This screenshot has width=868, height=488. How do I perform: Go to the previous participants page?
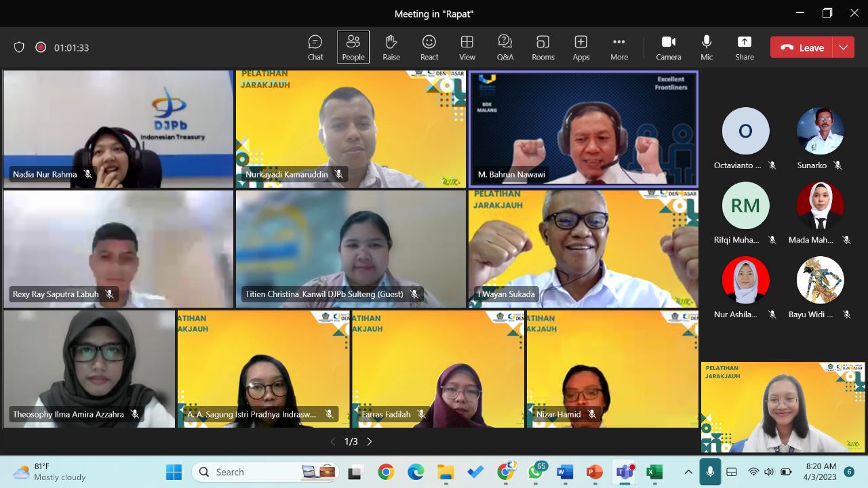[x=332, y=441]
